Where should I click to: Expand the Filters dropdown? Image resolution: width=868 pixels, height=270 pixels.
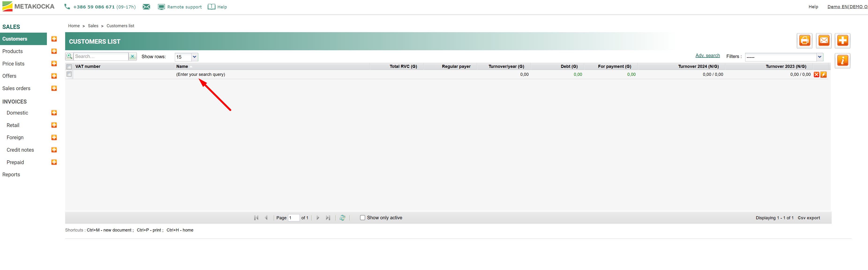(819, 57)
